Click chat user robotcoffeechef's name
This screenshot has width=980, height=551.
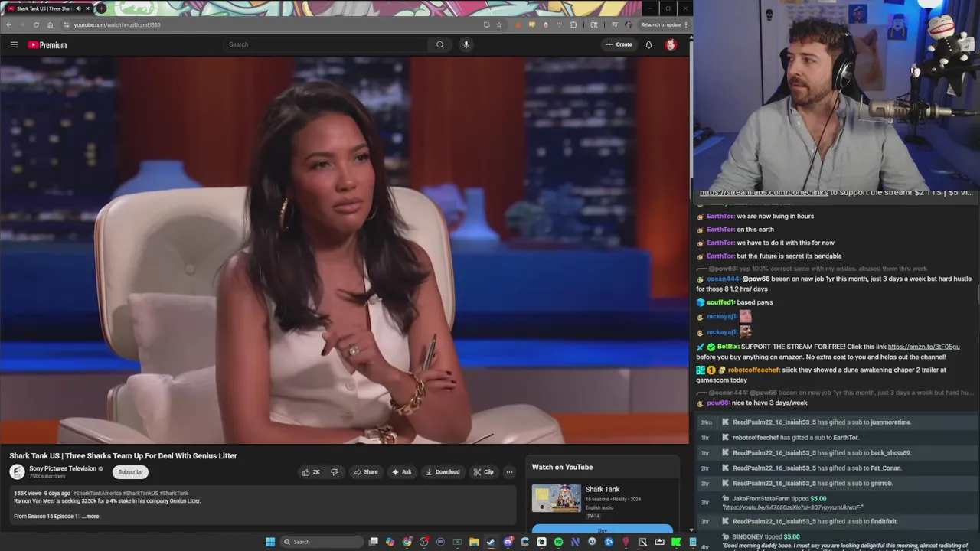point(753,370)
